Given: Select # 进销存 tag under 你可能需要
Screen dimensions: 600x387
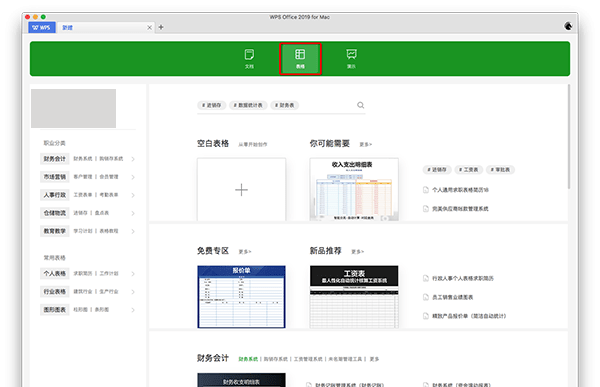Looking at the screenshot, I should point(437,170).
